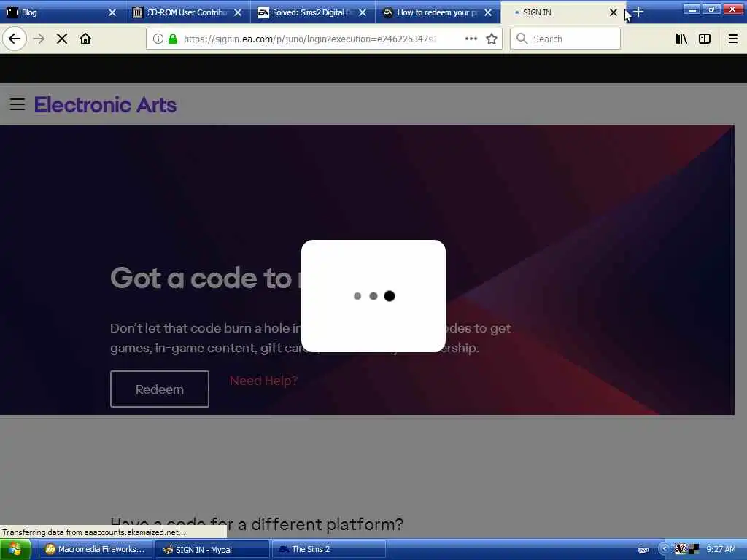This screenshot has width=747, height=560.
Task: Bookmark this page with the star
Action: pyautogui.click(x=492, y=39)
